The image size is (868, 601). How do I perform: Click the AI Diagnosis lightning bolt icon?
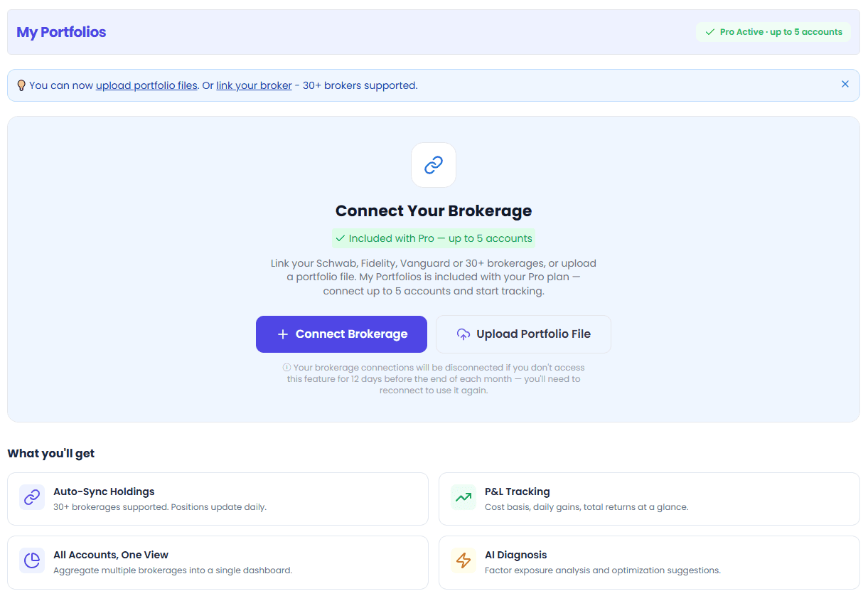464,560
